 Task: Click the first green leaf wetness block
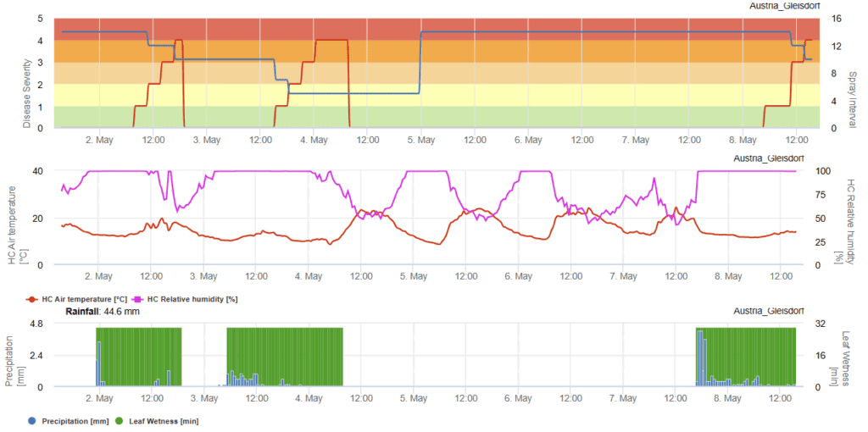(x=140, y=356)
